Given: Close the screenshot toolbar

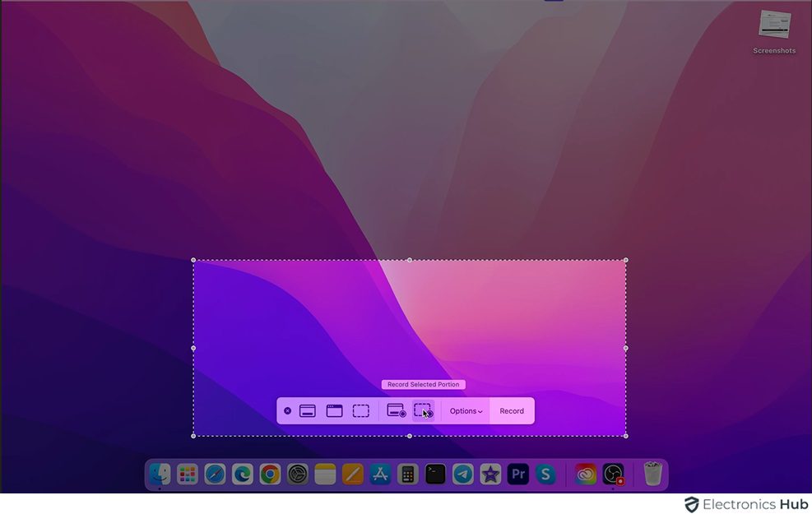Looking at the screenshot, I should click(287, 411).
